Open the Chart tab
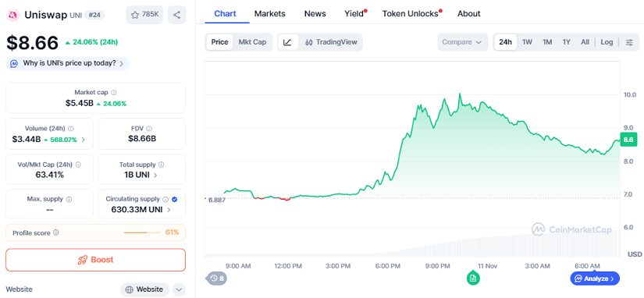The image size is (644, 298). (226, 13)
